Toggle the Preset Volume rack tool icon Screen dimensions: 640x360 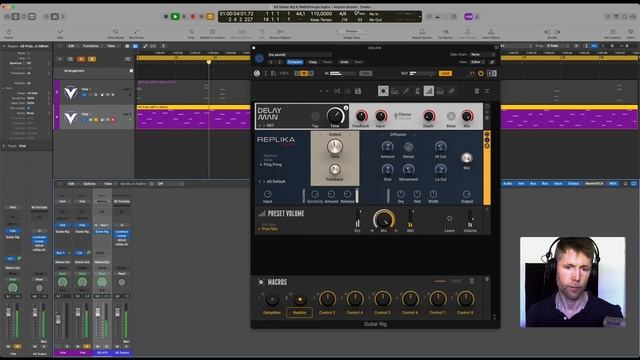(x=429, y=91)
